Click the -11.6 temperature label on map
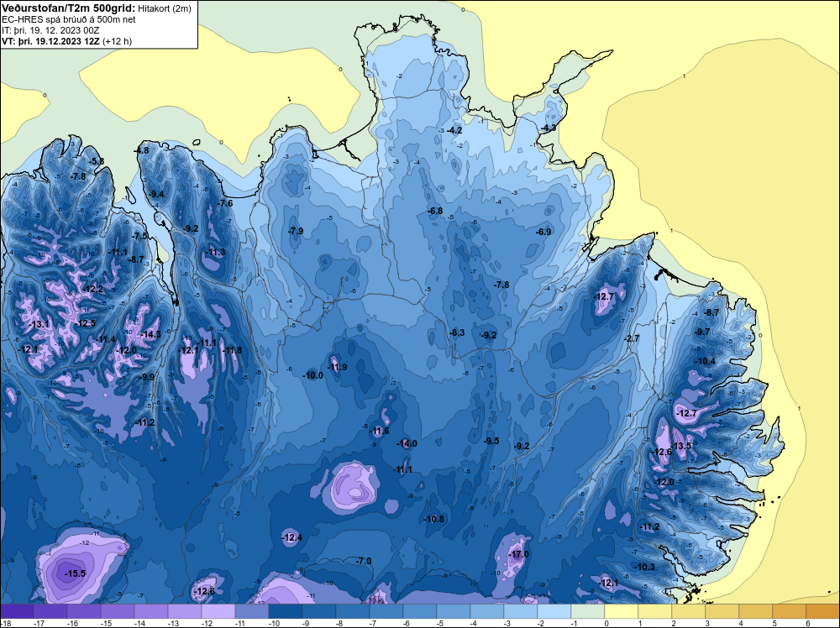The height and width of the screenshot is (628, 840). pos(379,431)
